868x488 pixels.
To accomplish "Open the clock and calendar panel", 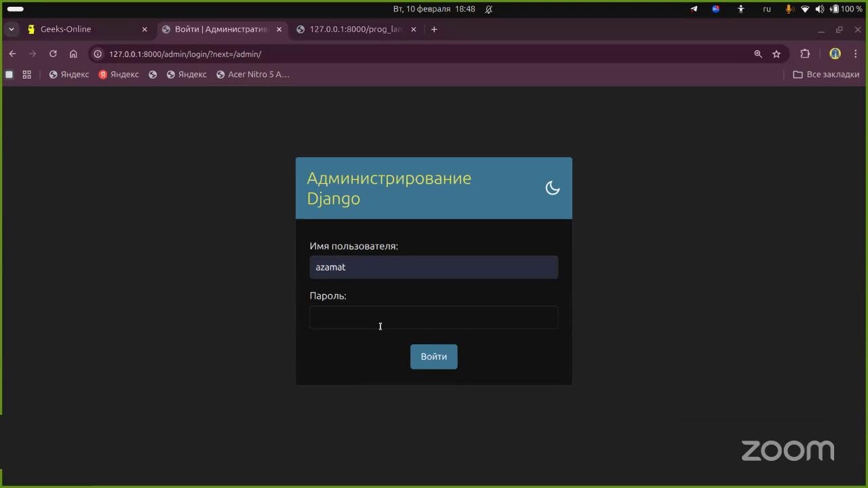I will 434,9.
